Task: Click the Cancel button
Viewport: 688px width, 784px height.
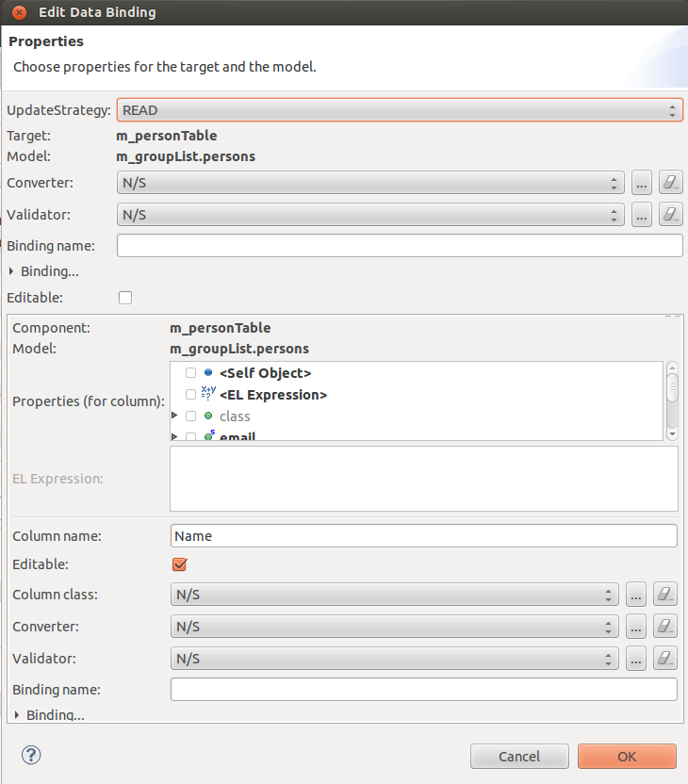Action: click(519, 756)
